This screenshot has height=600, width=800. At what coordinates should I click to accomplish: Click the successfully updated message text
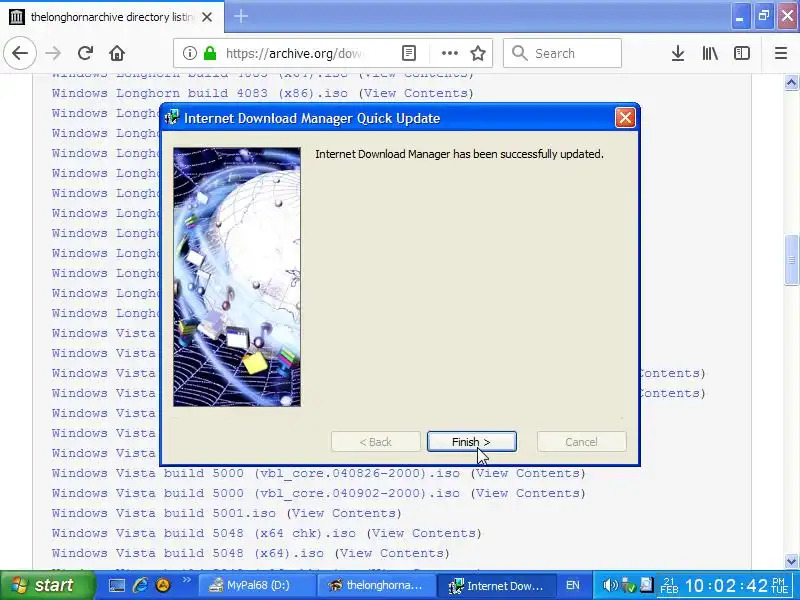(x=459, y=154)
